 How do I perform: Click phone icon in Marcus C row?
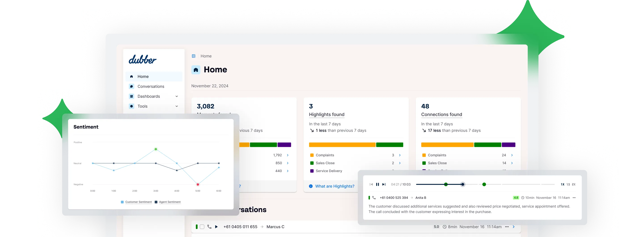209,227
